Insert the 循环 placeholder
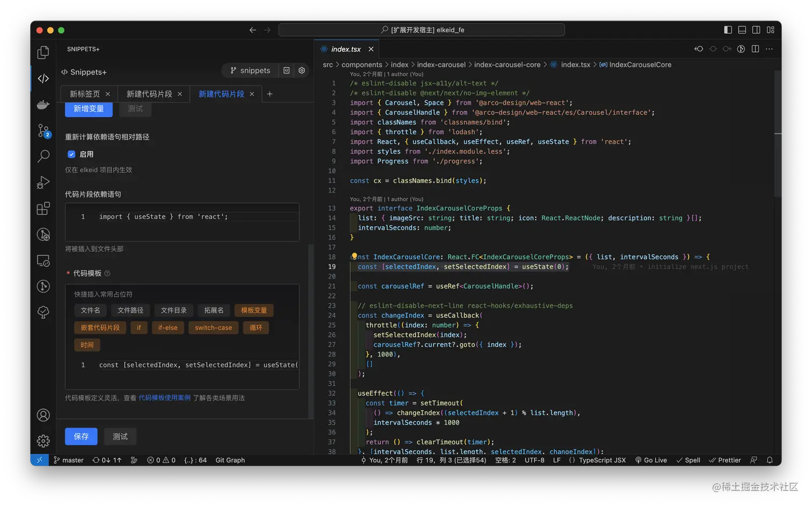 [x=256, y=328]
